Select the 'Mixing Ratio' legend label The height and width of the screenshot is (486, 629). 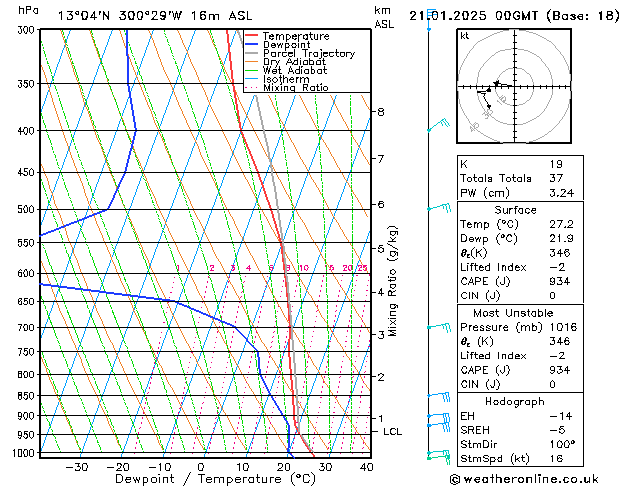pos(296,87)
